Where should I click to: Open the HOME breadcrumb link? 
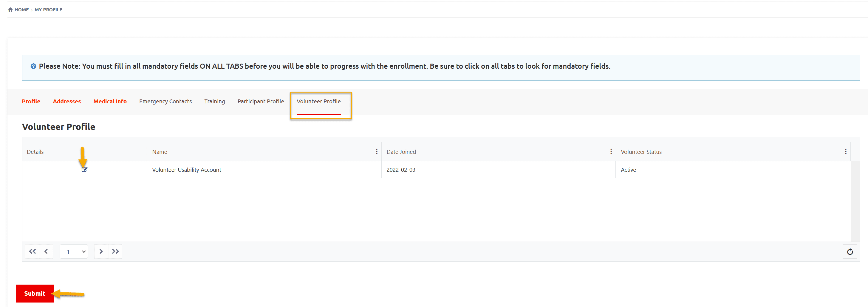pyautogui.click(x=21, y=10)
